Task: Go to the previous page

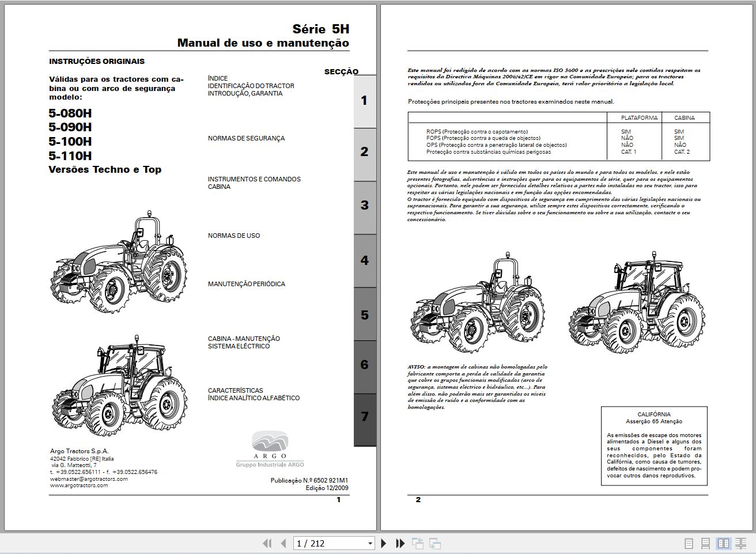Action: pyautogui.click(x=283, y=543)
